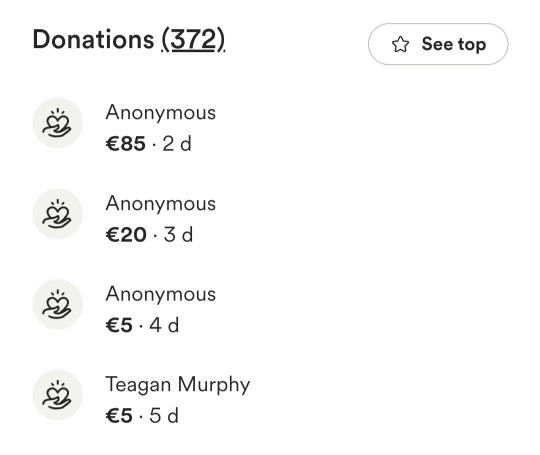
Task: Open the 372 donations count link
Action: (x=193, y=40)
